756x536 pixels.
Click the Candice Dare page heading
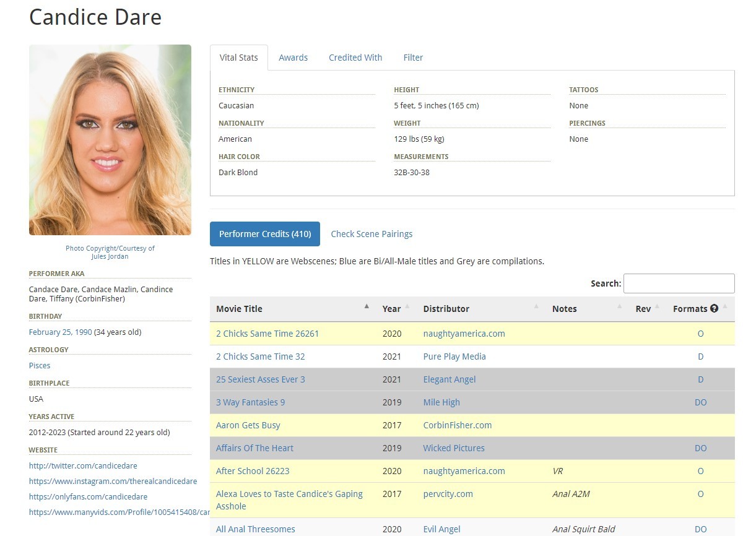pos(95,17)
